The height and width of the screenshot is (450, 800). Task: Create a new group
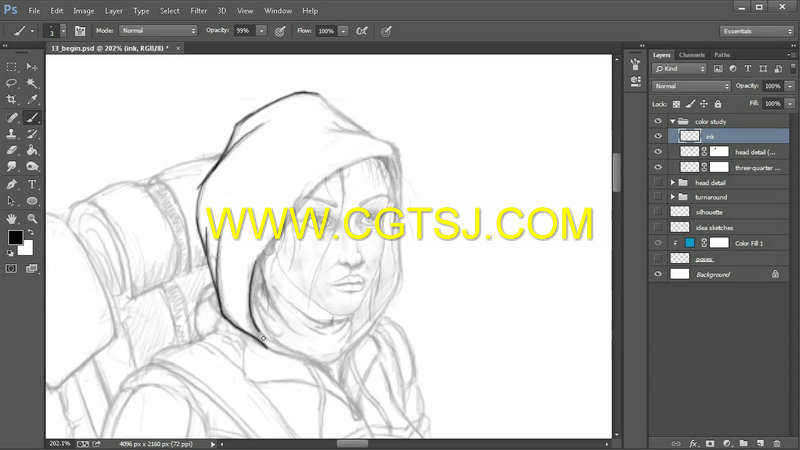(743, 444)
